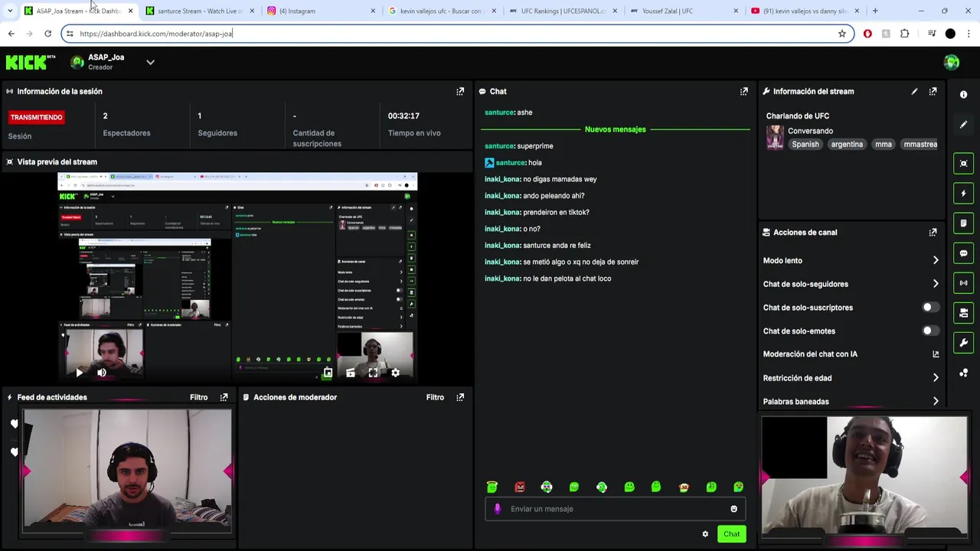Pop out the Información de la sesión panel
980x551 pixels.
click(x=460, y=91)
